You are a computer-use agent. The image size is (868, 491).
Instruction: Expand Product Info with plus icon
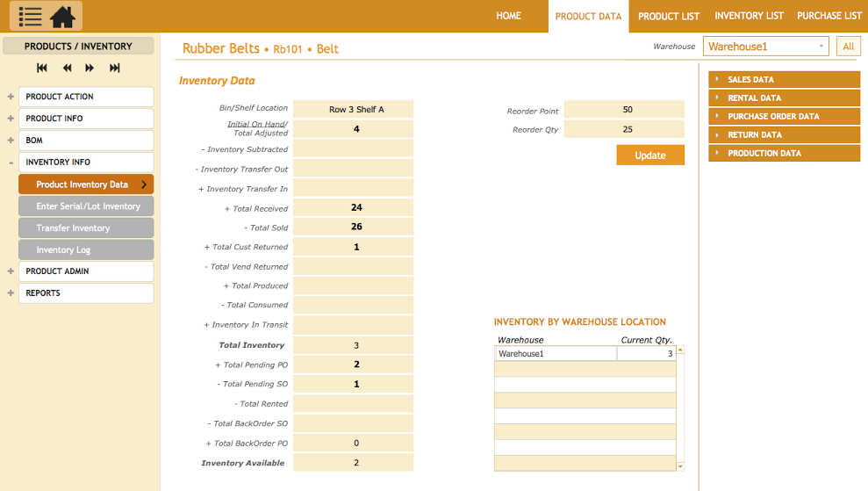(x=11, y=119)
